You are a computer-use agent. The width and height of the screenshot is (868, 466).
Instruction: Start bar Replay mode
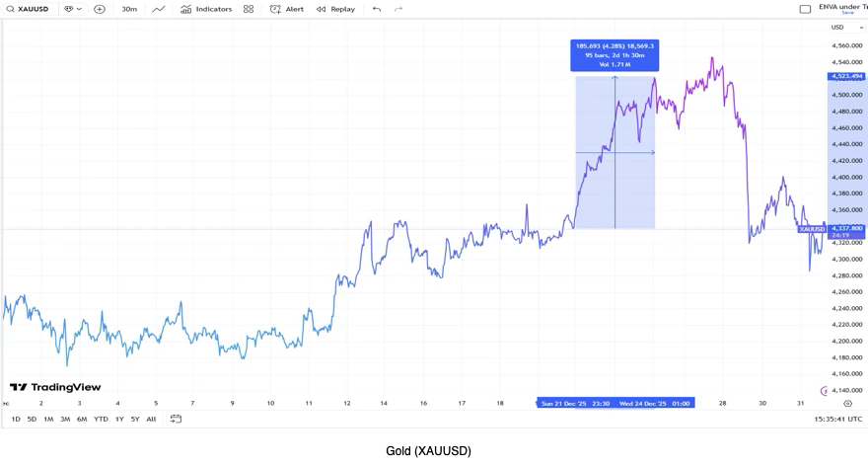click(335, 9)
